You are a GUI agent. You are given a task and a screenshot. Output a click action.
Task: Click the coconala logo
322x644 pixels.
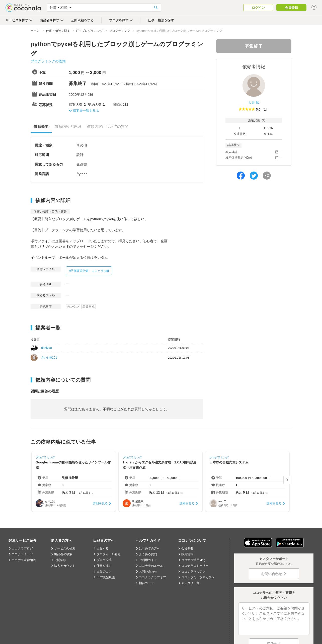coord(23,8)
